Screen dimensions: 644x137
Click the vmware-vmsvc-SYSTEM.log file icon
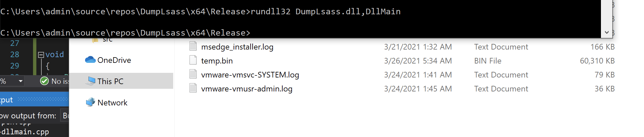tap(193, 74)
